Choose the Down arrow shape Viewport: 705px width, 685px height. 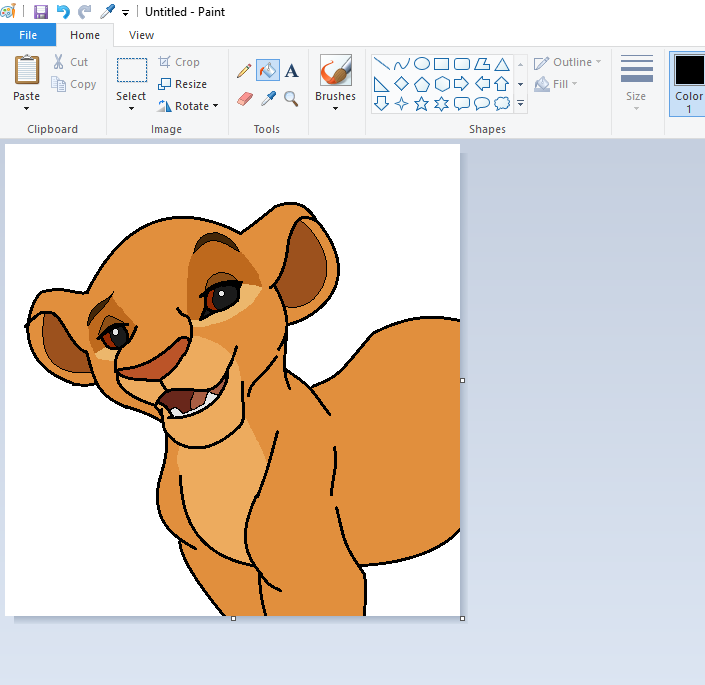point(381,104)
